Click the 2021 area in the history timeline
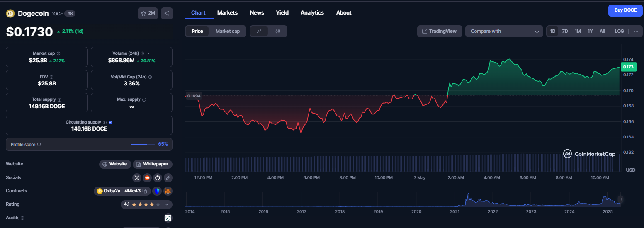This screenshot has height=228, width=644. pos(455,211)
